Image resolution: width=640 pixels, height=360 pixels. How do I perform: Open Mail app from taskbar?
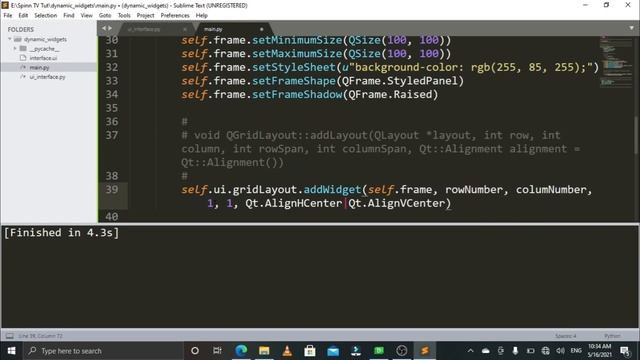[x=333, y=351]
